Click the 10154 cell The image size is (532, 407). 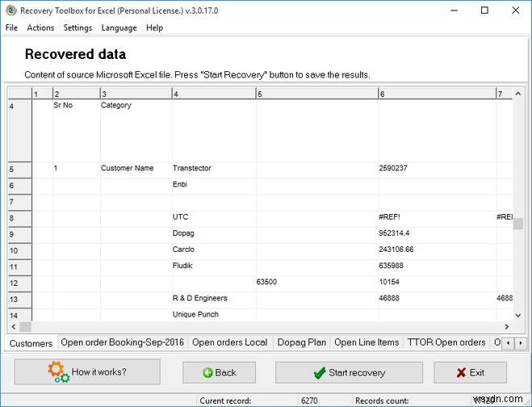438,283
